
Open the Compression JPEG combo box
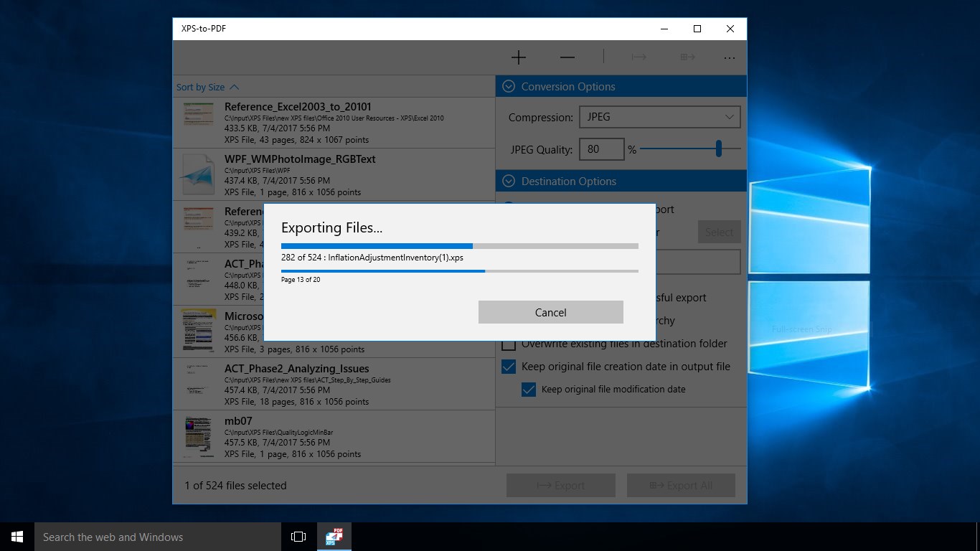(x=659, y=117)
